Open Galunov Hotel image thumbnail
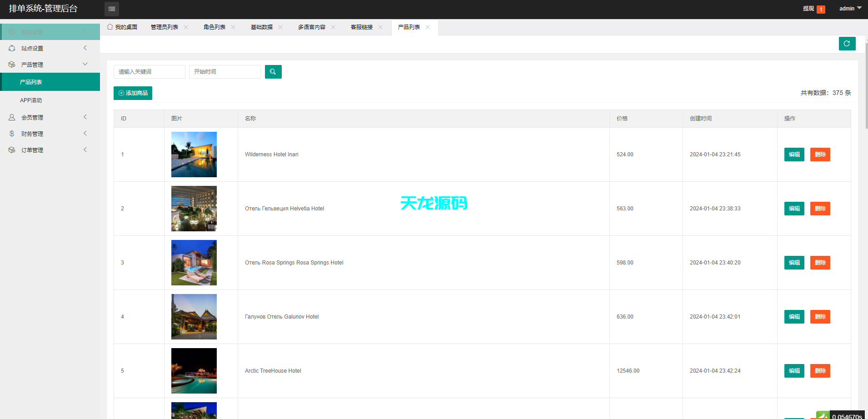 pos(194,316)
